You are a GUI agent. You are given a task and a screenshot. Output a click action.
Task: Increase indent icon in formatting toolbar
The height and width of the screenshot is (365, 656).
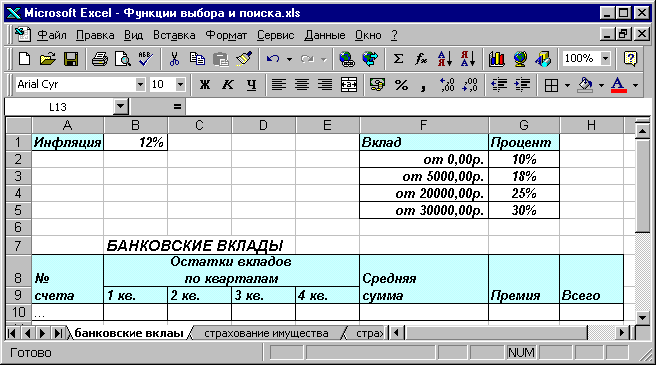(x=522, y=85)
